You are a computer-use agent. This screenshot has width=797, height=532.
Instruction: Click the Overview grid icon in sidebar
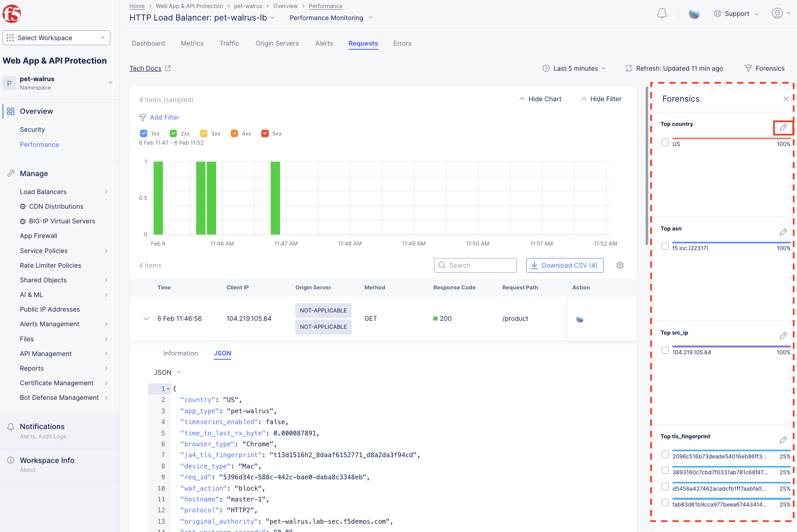pos(11,111)
